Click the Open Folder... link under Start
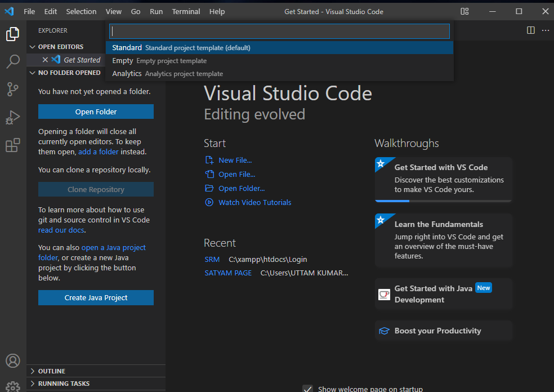 pos(242,189)
